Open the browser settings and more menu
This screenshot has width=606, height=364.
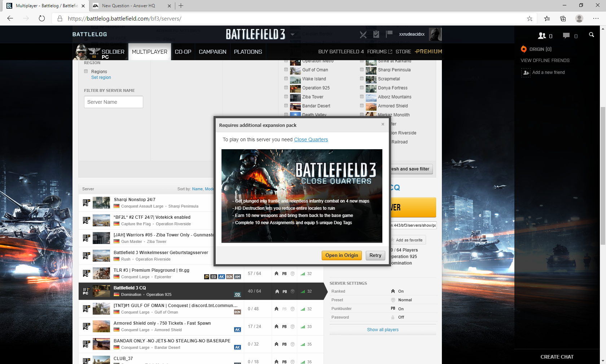point(596,18)
